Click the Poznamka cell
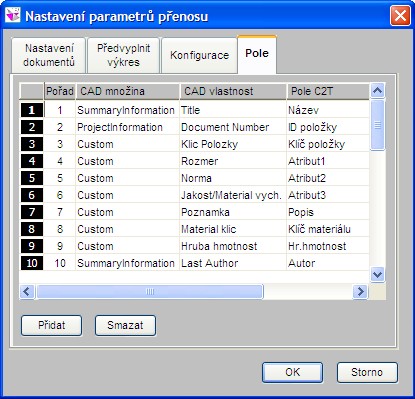 point(233,212)
